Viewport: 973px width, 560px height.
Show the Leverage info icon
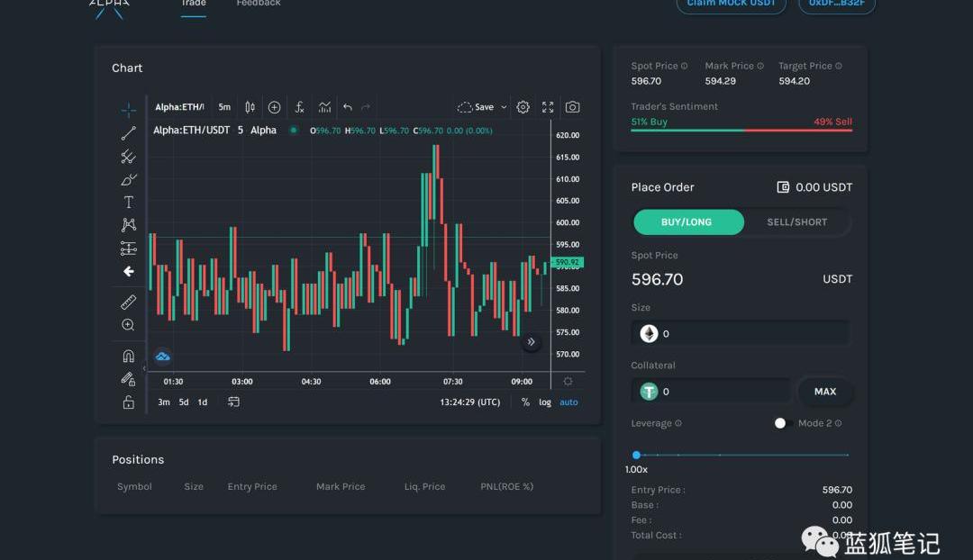point(678,423)
